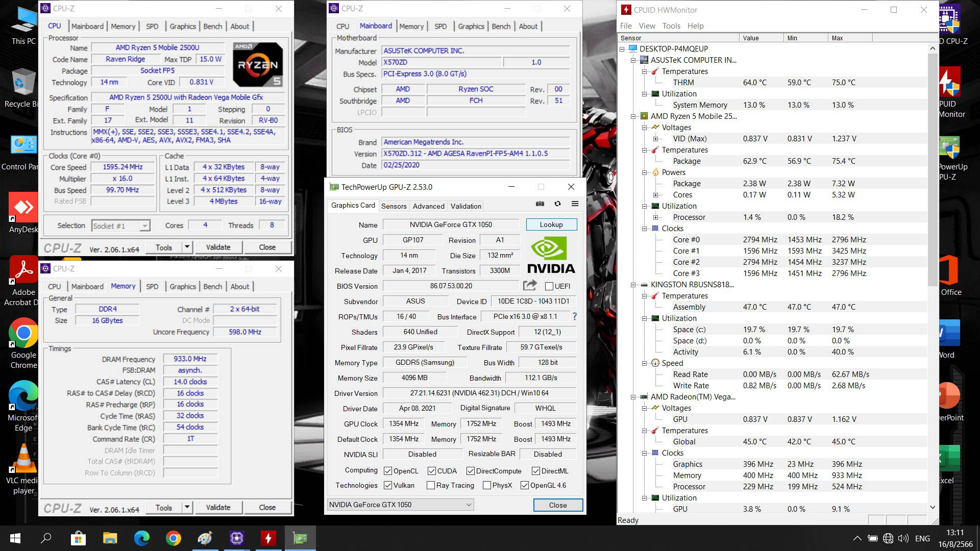The height and width of the screenshot is (551, 980).
Task: Open the Windows Start menu
Action: click(15, 538)
